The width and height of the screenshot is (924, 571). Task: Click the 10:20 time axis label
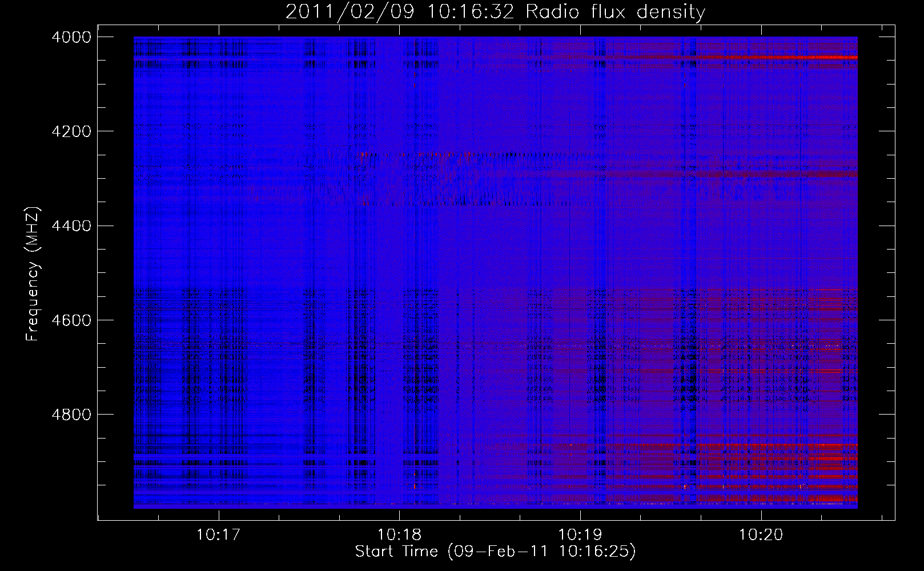tap(761, 534)
